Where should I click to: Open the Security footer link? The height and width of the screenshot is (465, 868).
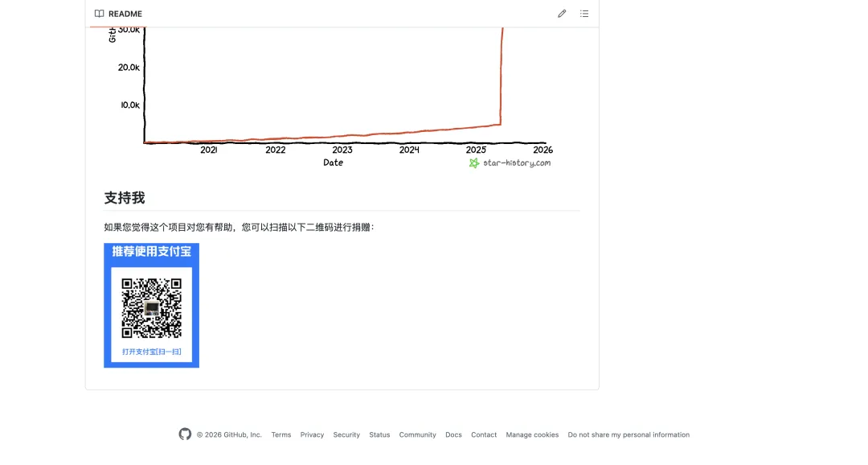point(346,434)
